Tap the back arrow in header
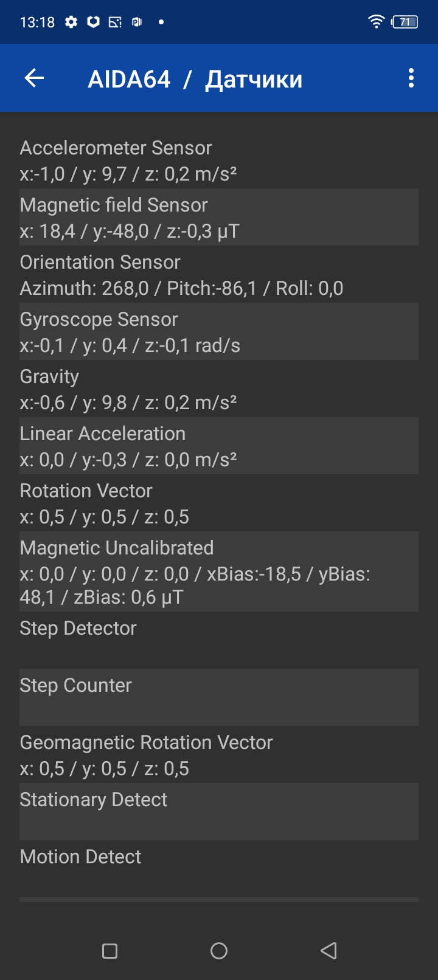The height and width of the screenshot is (980, 438). coord(35,78)
